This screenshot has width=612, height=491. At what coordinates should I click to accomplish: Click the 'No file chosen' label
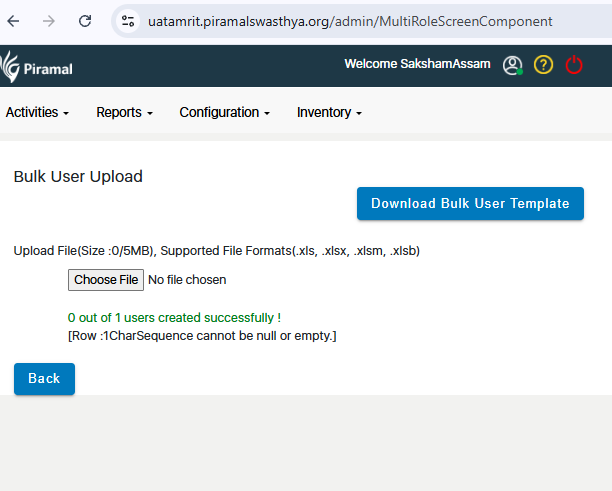(187, 280)
